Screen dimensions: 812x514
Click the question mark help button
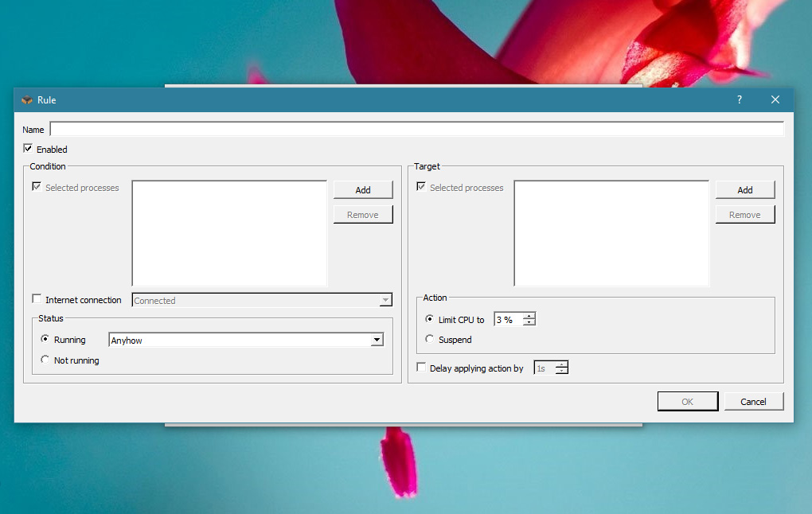pos(739,99)
